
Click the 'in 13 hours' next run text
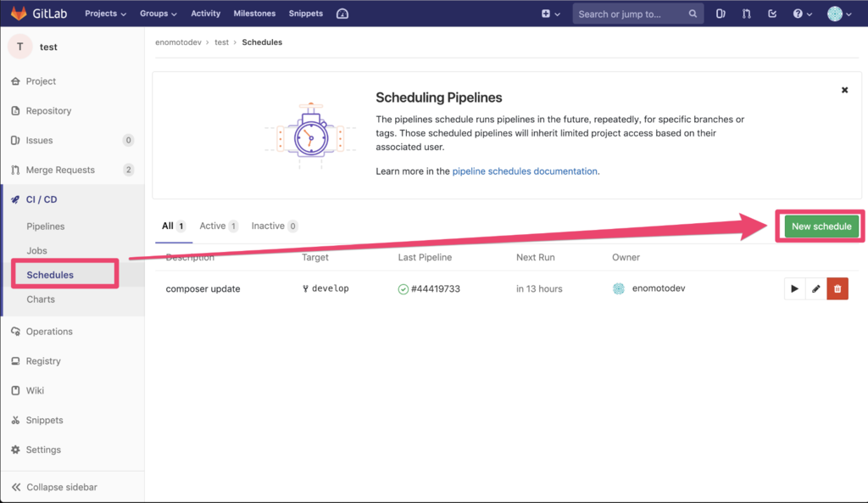tap(539, 288)
